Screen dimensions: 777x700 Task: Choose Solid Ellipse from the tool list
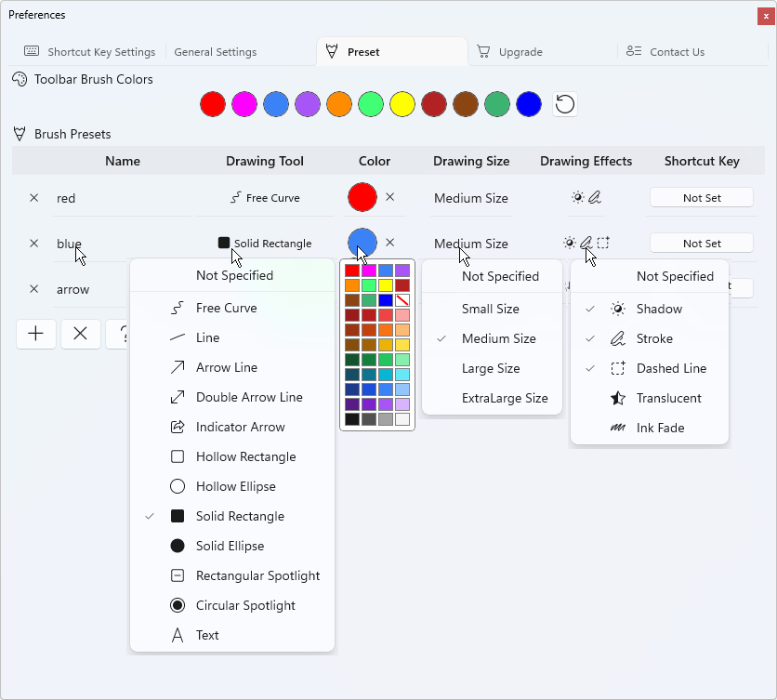point(232,546)
